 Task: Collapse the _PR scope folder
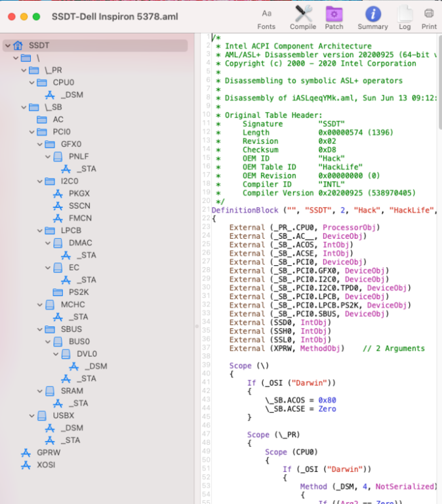[23, 70]
